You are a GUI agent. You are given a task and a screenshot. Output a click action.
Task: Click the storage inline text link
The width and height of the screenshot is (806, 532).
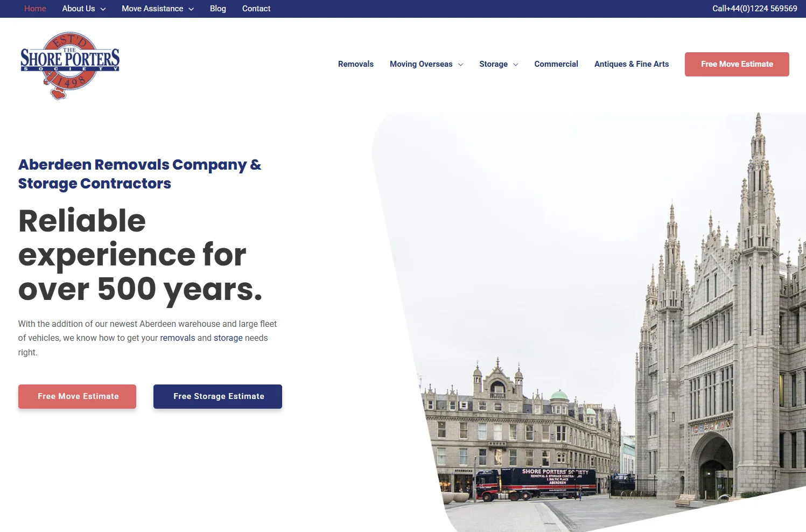point(228,338)
